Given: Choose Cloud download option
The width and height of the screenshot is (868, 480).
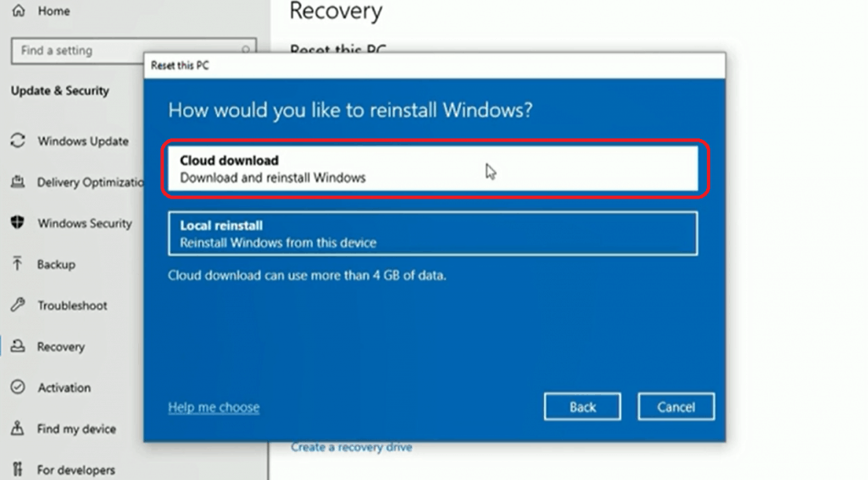Looking at the screenshot, I should tap(433, 168).
